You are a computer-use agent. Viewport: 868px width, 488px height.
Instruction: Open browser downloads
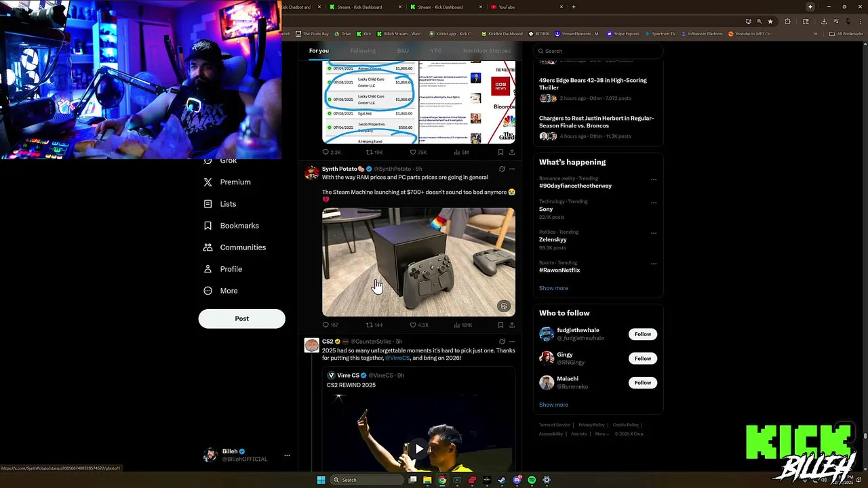click(x=824, y=21)
